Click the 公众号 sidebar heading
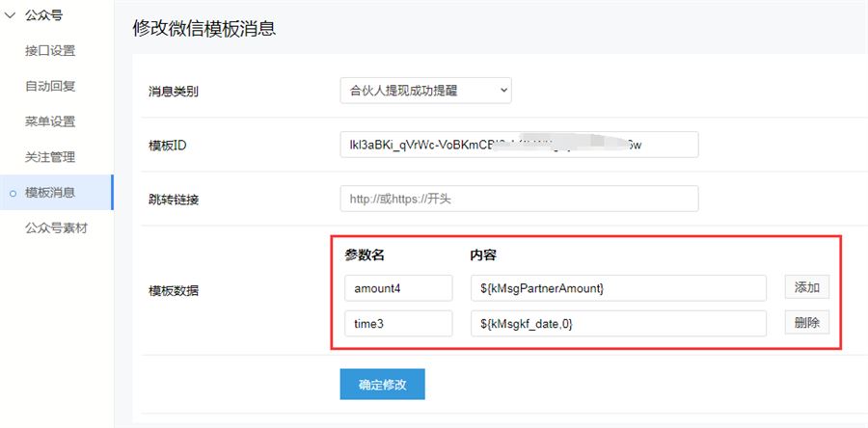 click(x=43, y=14)
